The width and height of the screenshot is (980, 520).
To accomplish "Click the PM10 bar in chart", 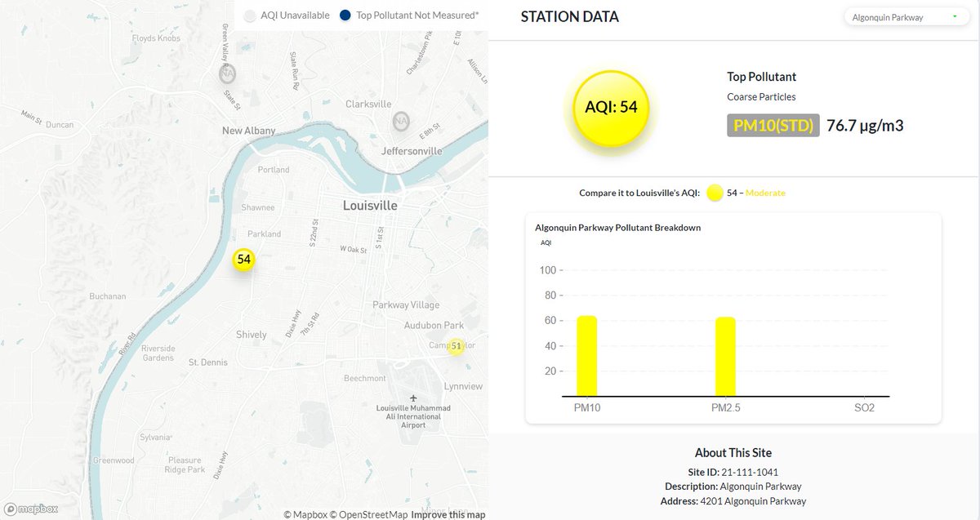I will coord(587,356).
